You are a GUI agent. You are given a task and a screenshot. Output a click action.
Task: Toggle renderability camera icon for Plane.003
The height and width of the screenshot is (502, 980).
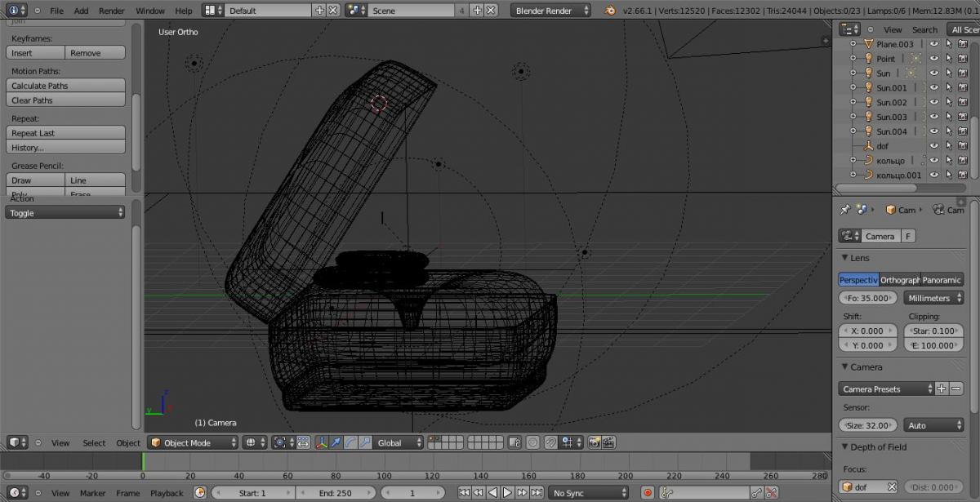[x=964, y=44]
